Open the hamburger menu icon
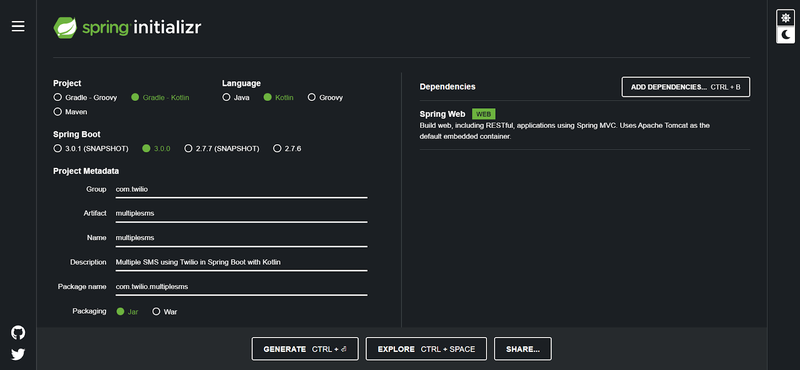Viewport: 800px width, 370px height. coord(18,27)
